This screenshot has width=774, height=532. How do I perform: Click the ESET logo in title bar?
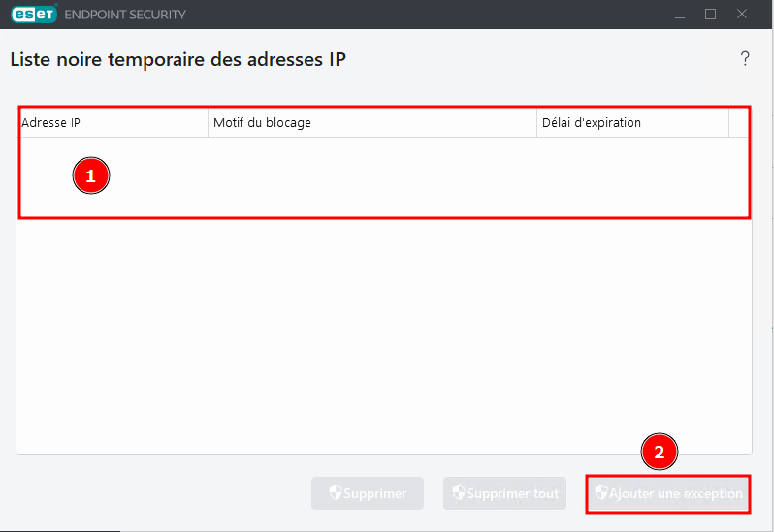point(34,15)
